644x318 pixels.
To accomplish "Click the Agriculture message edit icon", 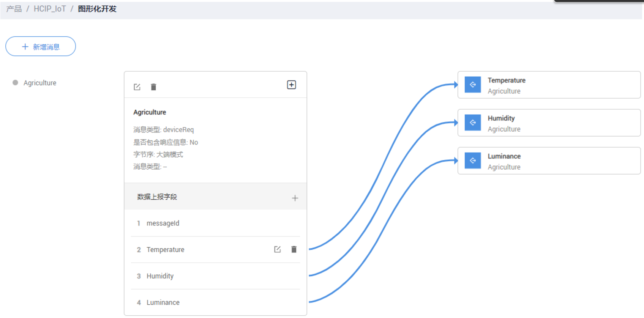I will 137,87.
